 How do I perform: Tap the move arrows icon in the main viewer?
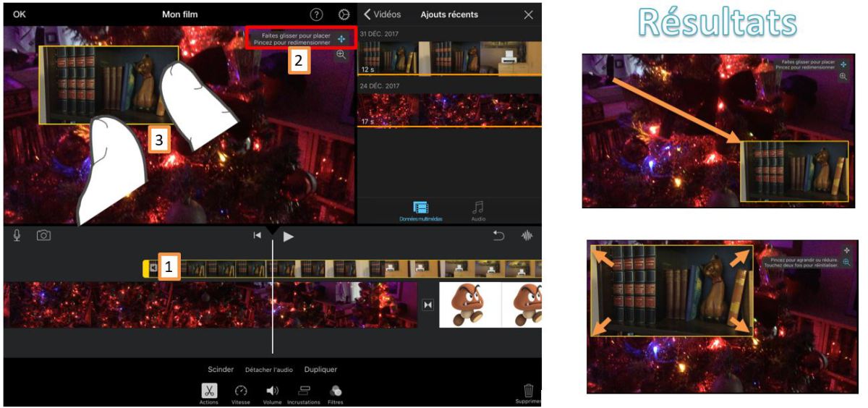[x=341, y=39]
